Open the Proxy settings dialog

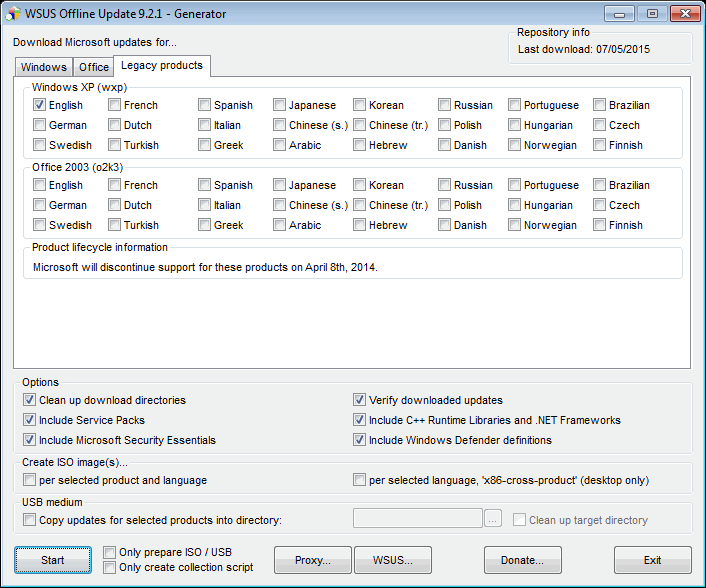pos(312,560)
